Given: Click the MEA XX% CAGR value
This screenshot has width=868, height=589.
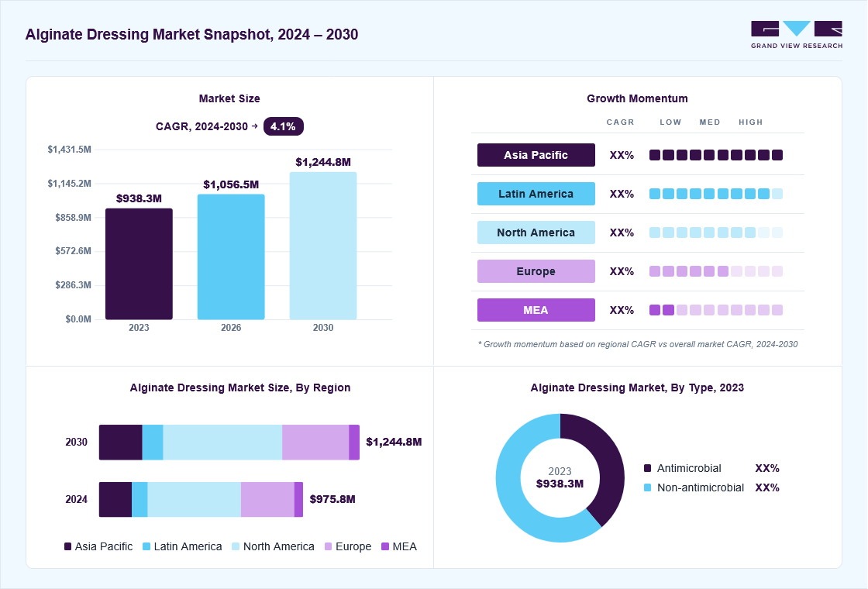Looking at the screenshot, I should pos(622,311).
